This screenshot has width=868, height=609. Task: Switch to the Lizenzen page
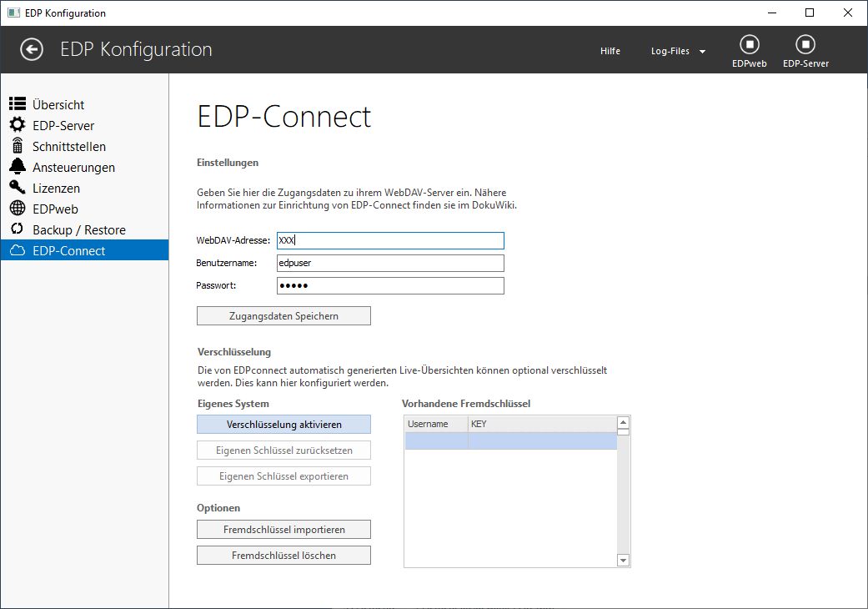coord(84,189)
